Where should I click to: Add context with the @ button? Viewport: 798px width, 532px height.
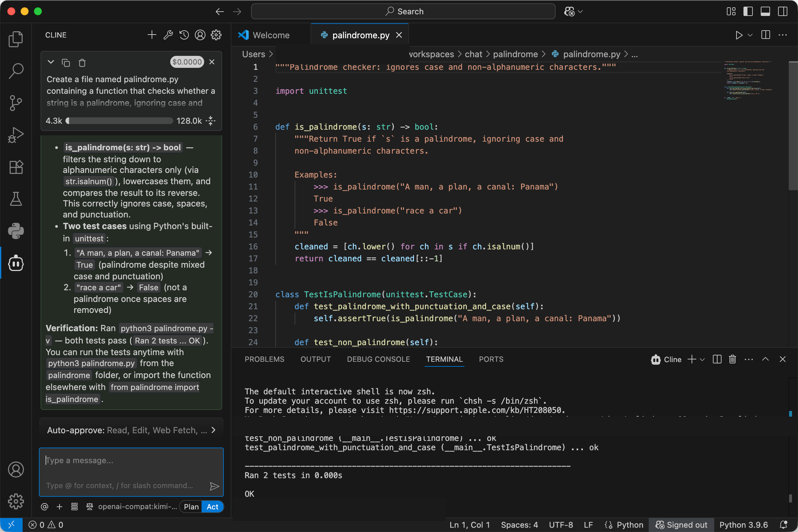tap(45, 506)
